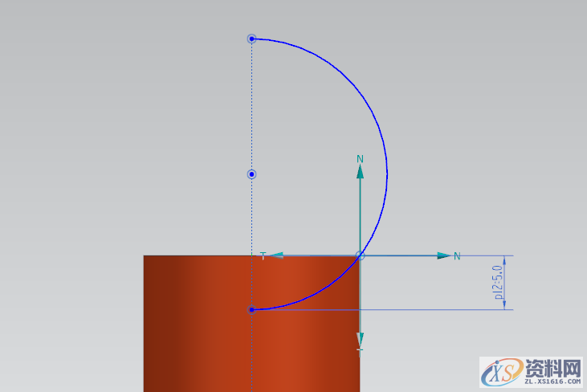Click the N label on horizontal axis
The image size is (587, 392).
457,256
